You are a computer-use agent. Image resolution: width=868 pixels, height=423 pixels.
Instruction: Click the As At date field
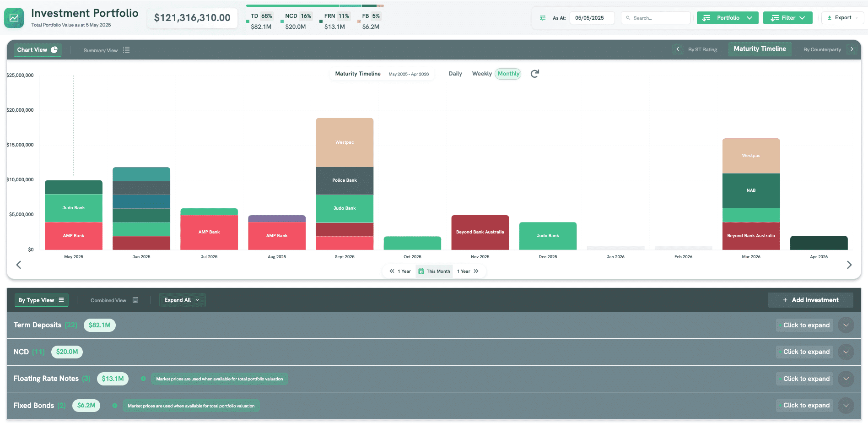click(x=592, y=18)
